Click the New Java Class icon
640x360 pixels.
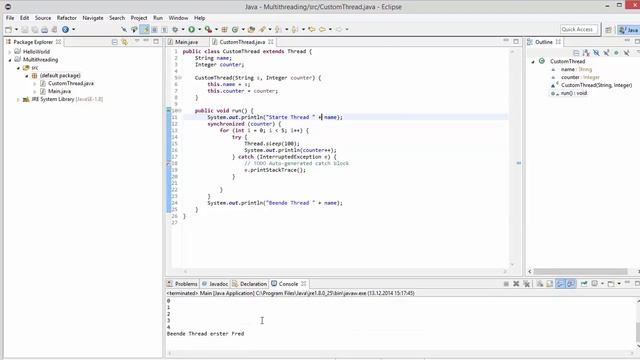(x=235, y=29)
